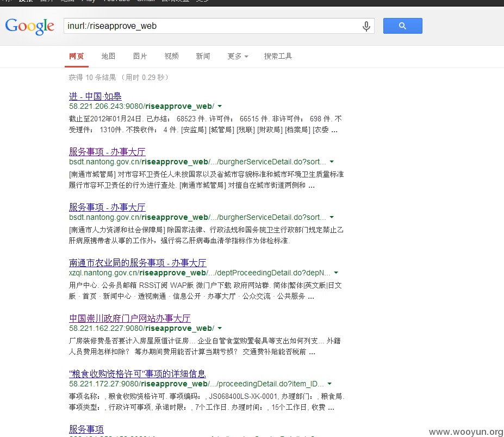The height and width of the screenshot is (437, 504).
Task: Click snippet starting [南通市城管局] 对市容环卫责任人
Action: [206, 180]
